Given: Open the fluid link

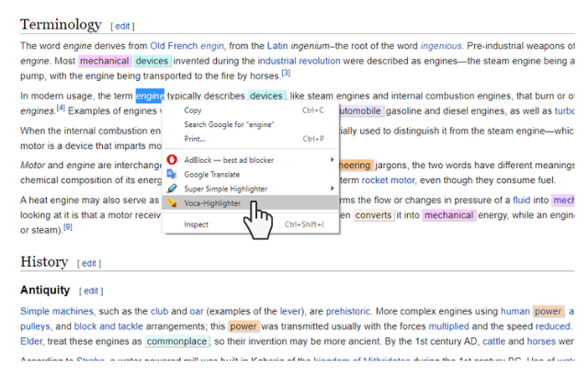Looking at the screenshot, I should tap(521, 201).
